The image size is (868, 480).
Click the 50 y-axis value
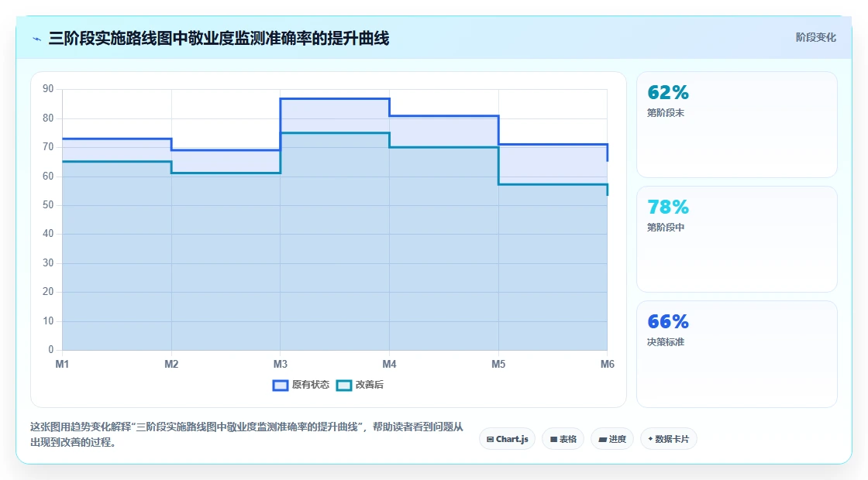point(48,205)
